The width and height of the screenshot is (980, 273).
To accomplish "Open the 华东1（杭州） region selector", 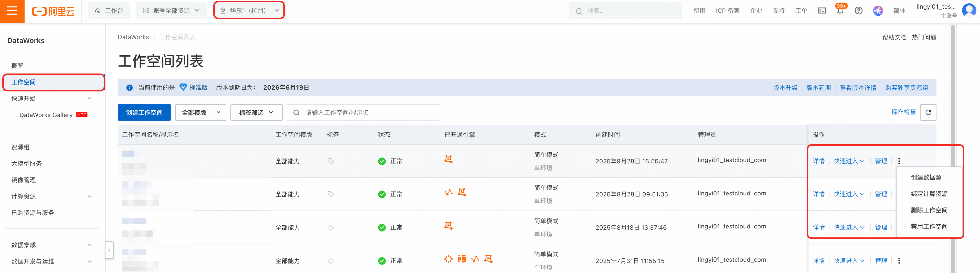I will tap(249, 11).
